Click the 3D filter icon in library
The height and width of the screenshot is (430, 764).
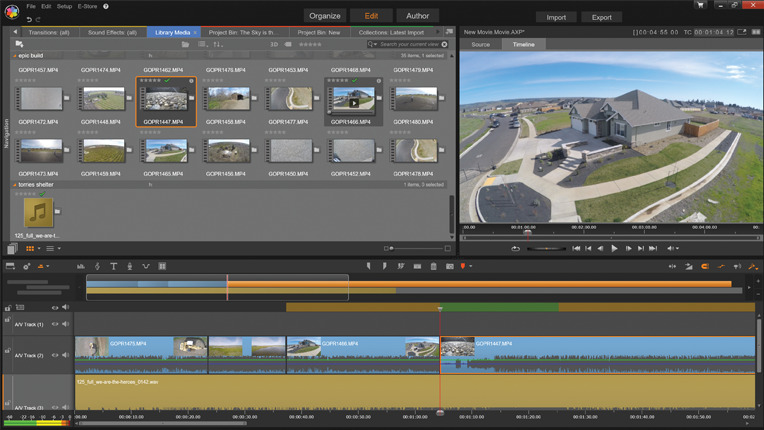pyautogui.click(x=273, y=44)
